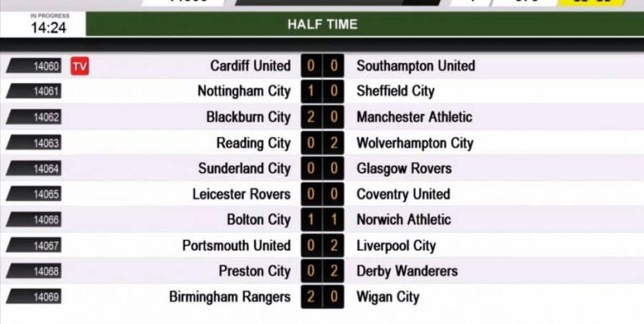This screenshot has height=324, width=644.
Task: Select Nottingham City team name
Action: click(x=244, y=91)
